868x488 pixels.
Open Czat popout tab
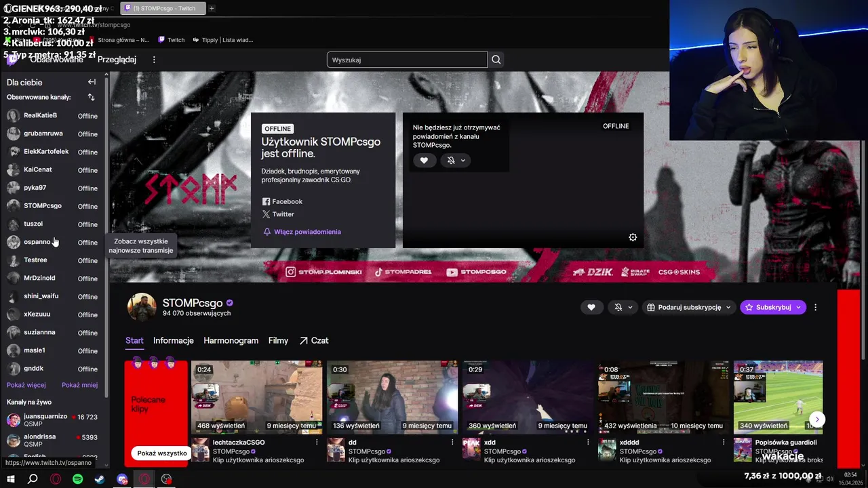point(314,341)
